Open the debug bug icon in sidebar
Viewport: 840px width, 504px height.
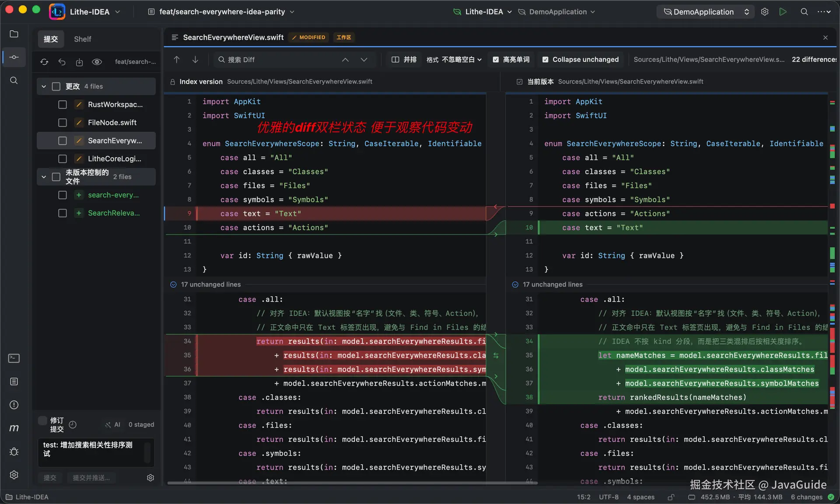(x=14, y=451)
